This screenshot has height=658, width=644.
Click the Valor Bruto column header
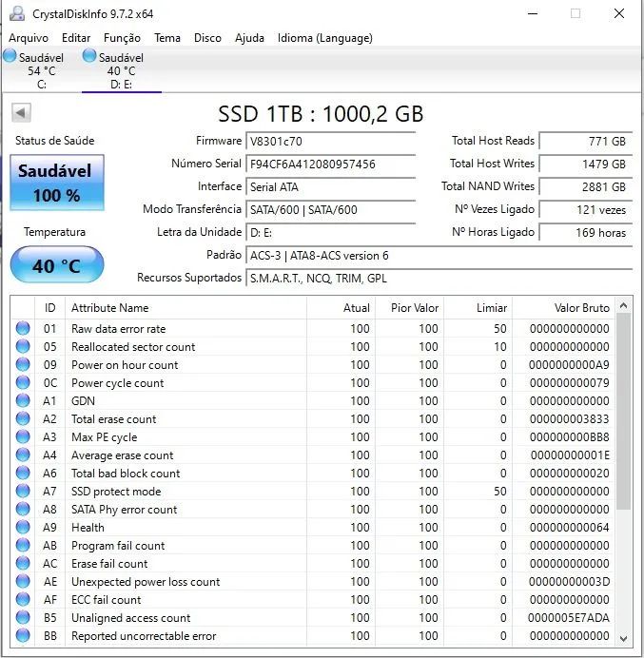tap(564, 308)
